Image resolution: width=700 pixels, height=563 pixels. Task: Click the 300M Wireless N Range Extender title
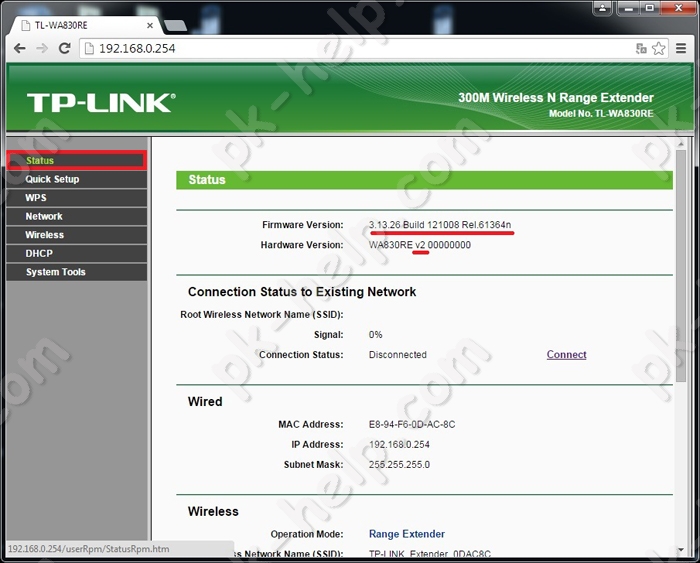pos(556,98)
